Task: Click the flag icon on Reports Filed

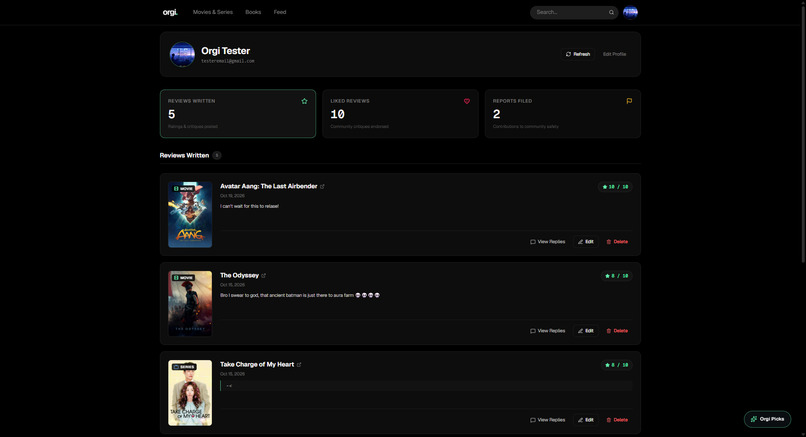Action: (629, 101)
